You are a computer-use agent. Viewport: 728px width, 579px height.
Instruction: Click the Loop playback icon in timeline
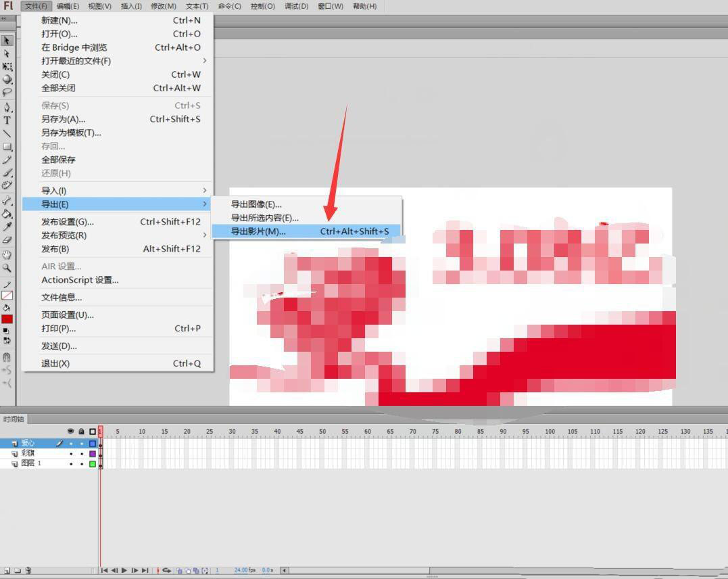pos(167,570)
